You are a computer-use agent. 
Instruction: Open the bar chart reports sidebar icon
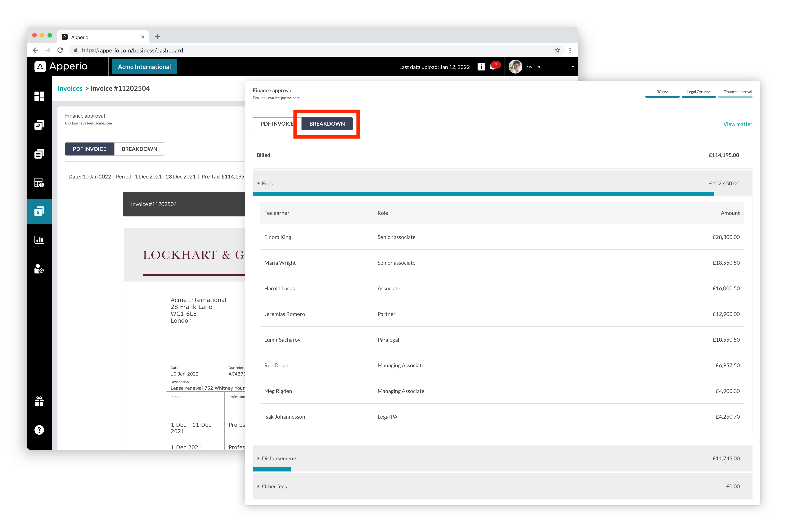(x=39, y=240)
